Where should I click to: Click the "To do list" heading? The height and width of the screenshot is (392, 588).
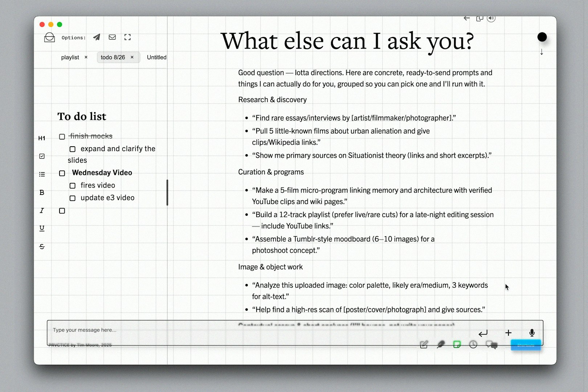pyautogui.click(x=82, y=116)
